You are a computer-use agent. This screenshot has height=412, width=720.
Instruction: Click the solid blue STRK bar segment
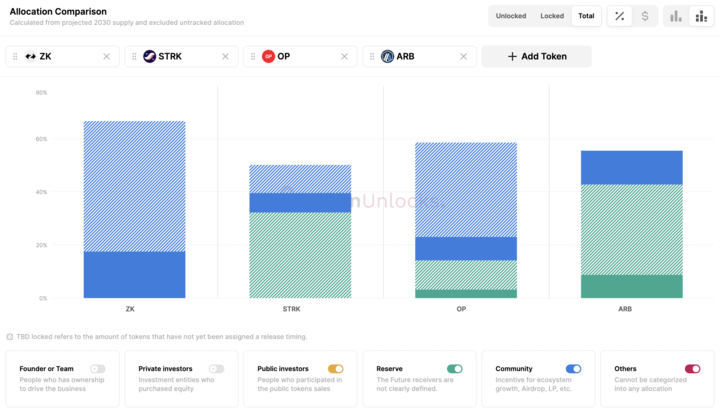click(300, 203)
